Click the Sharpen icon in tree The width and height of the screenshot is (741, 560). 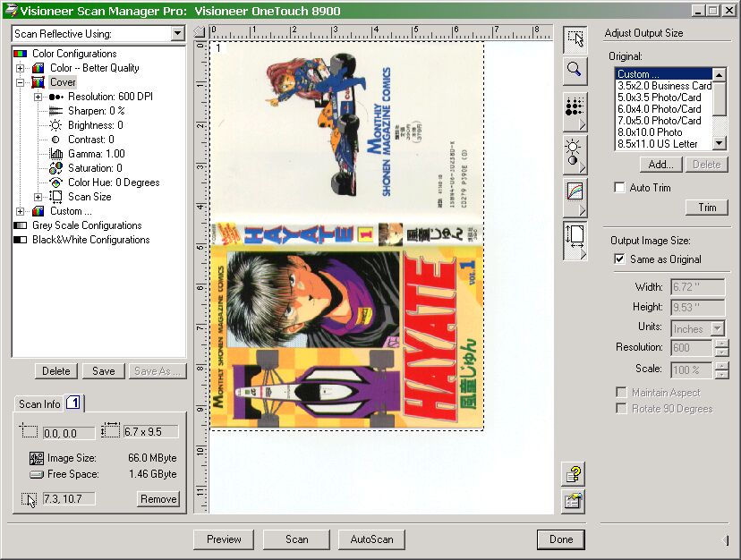55,111
